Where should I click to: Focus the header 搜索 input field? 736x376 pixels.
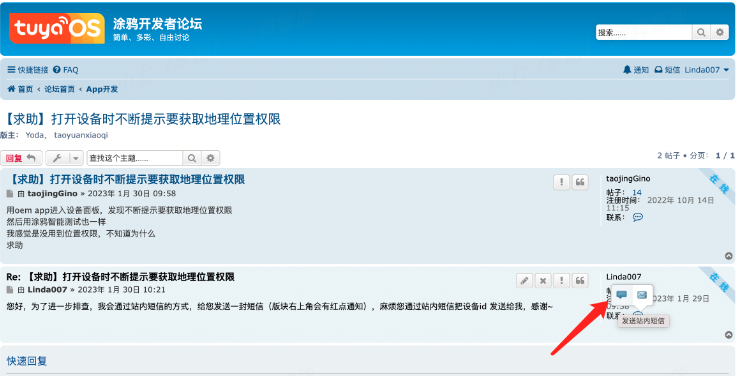(x=644, y=32)
